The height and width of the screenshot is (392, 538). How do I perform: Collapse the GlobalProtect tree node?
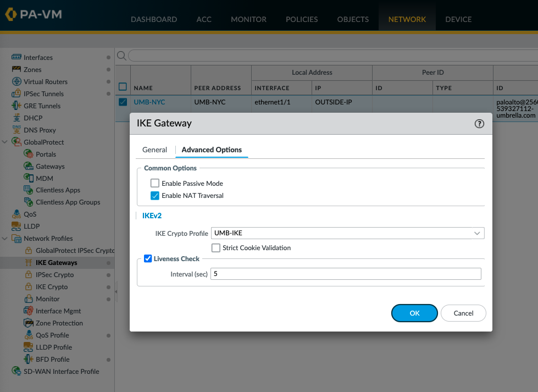click(x=5, y=142)
